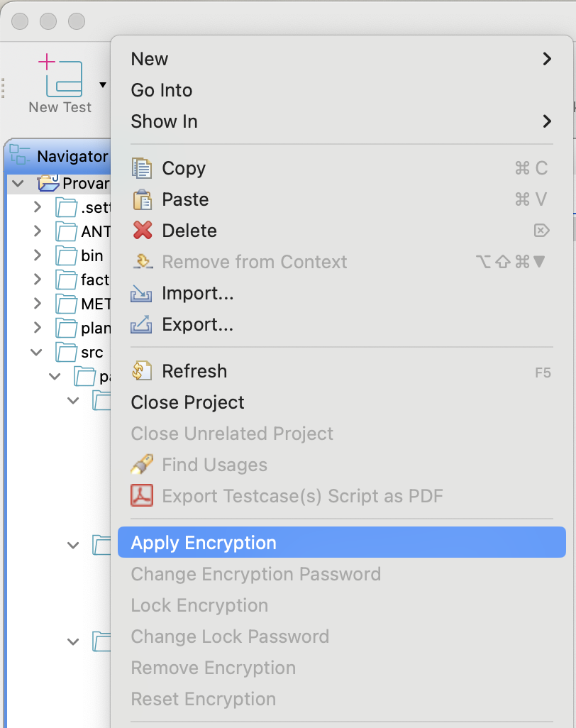This screenshot has width=576, height=728.
Task: Click the Copy icon in the context menu
Action: pyautogui.click(x=142, y=168)
